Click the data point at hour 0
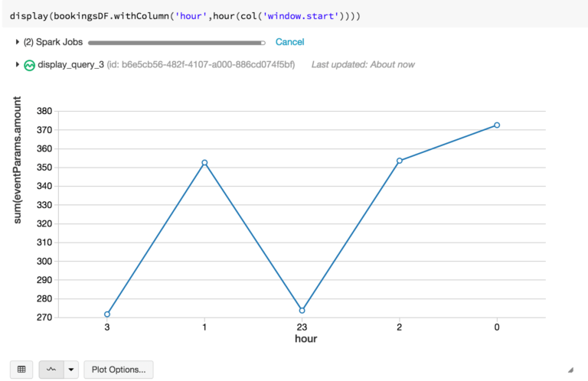 [x=497, y=125]
